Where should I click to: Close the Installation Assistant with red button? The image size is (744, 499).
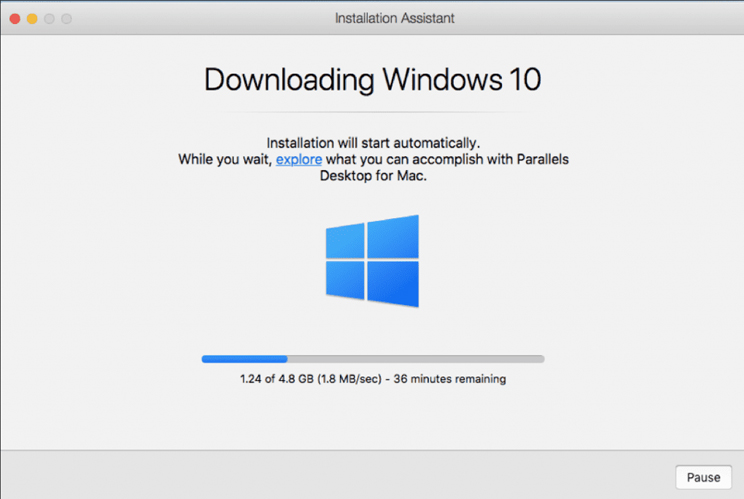point(15,18)
